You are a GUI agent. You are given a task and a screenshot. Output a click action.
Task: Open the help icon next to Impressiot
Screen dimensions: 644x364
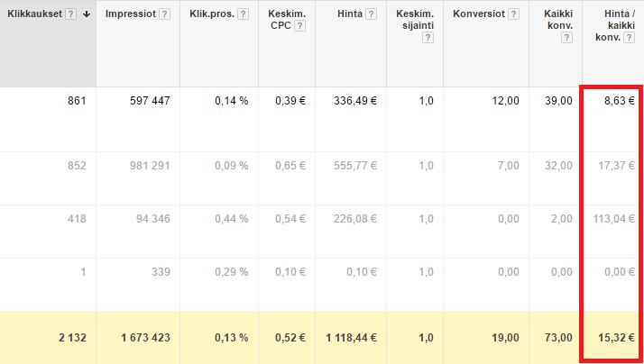(165, 14)
